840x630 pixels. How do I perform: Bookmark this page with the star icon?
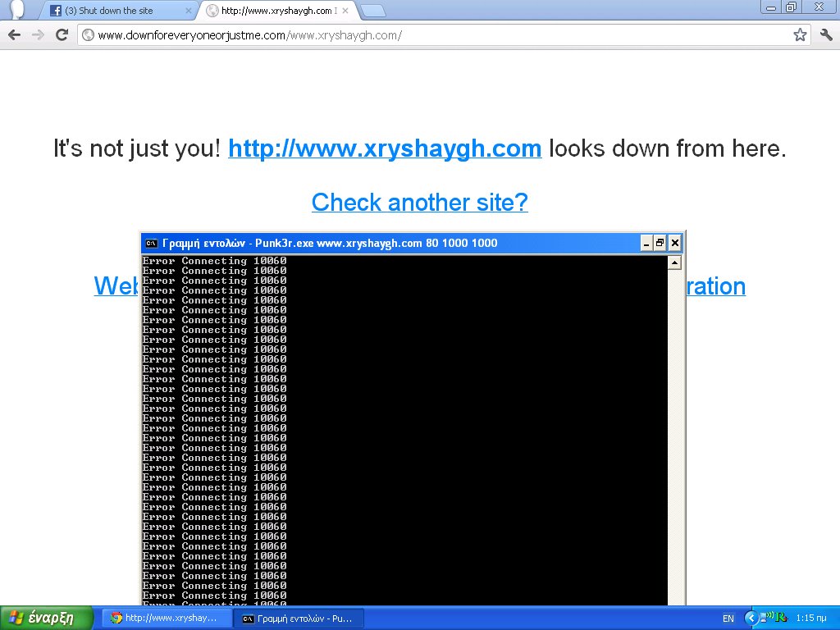800,35
